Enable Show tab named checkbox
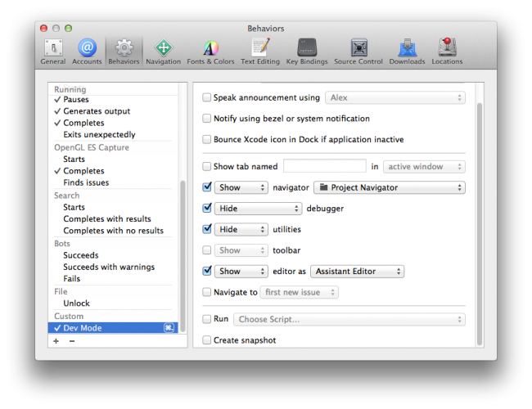The height and width of the screenshot is (409, 532). pos(206,167)
